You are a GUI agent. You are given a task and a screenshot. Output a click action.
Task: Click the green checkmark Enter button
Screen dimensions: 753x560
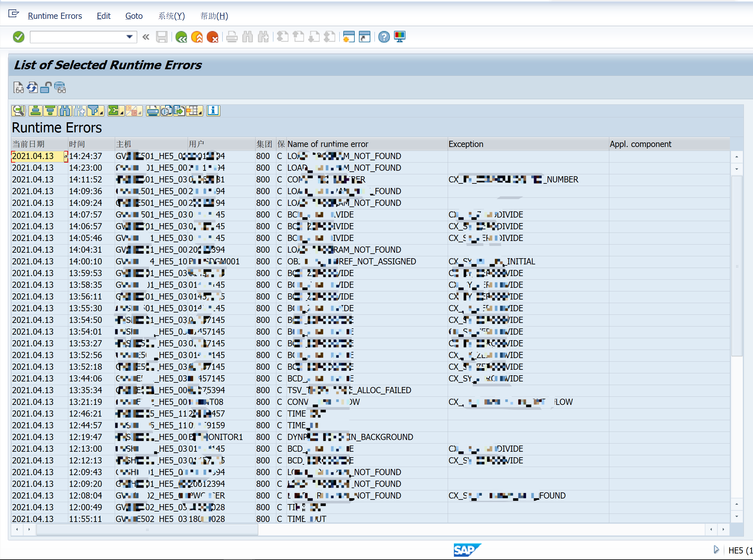tap(19, 37)
